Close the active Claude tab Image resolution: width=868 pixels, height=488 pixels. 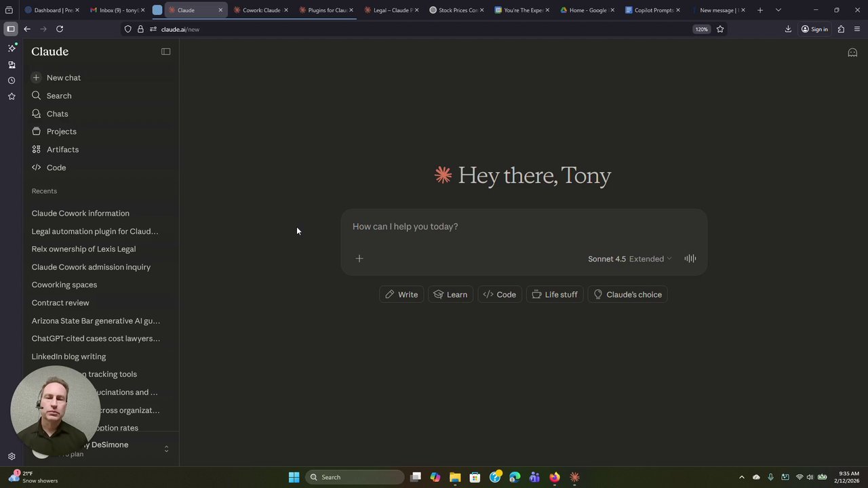click(220, 10)
